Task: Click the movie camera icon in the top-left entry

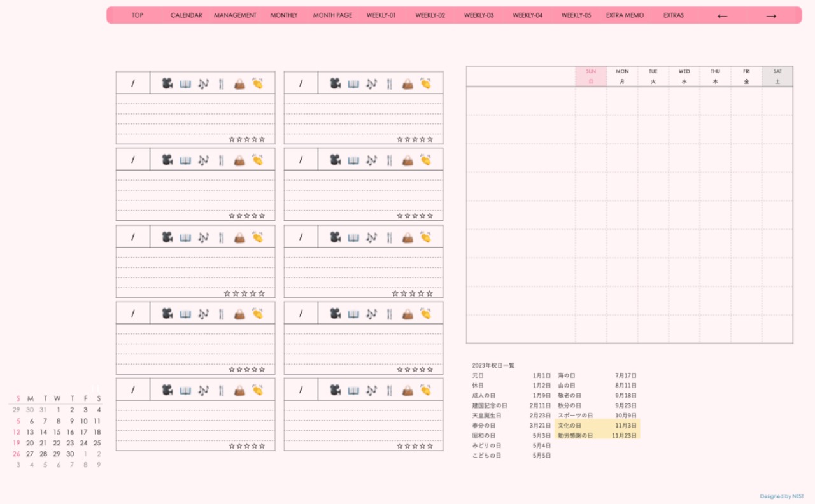Action: pos(167,83)
